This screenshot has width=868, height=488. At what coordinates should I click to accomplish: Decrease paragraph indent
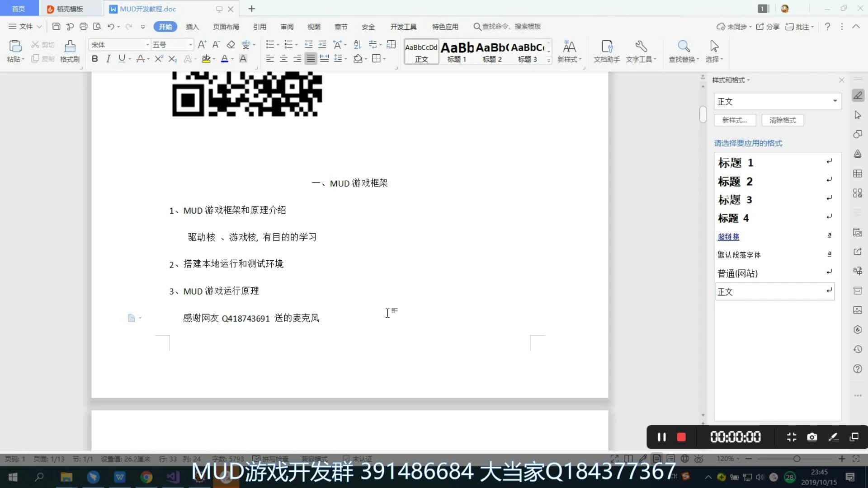click(x=308, y=44)
